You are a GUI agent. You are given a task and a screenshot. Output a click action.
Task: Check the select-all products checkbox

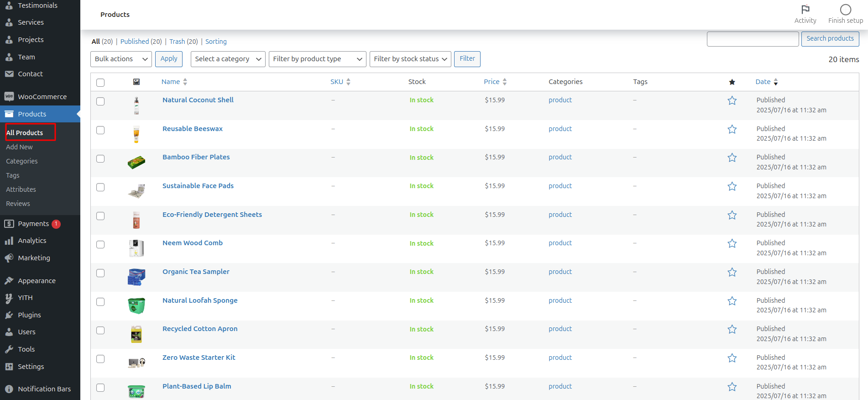(x=100, y=83)
